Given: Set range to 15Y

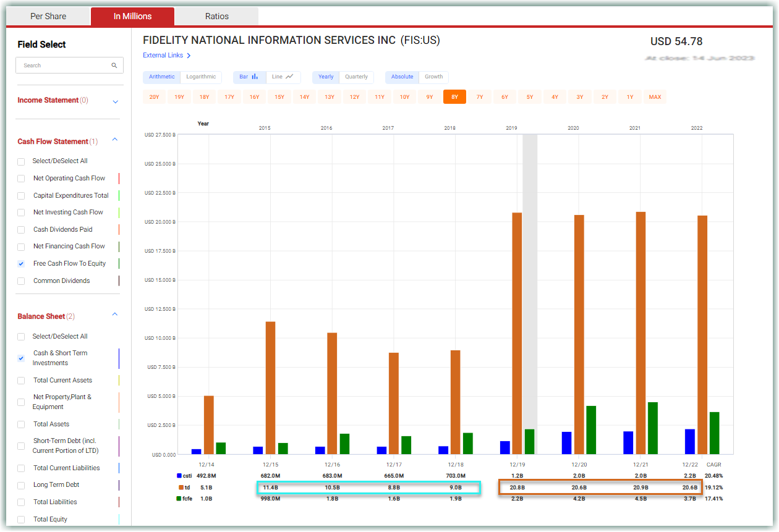Looking at the screenshot, I should pyautogui.click(x=279, y=97).
